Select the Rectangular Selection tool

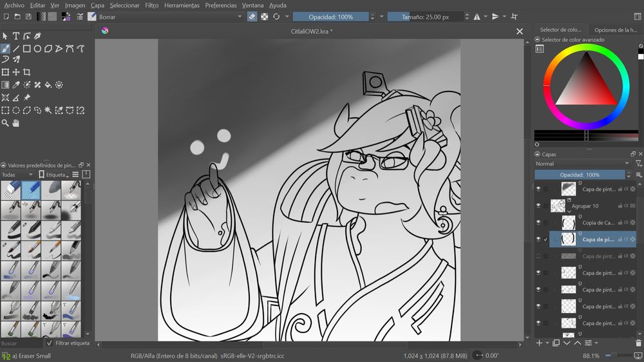5,111
